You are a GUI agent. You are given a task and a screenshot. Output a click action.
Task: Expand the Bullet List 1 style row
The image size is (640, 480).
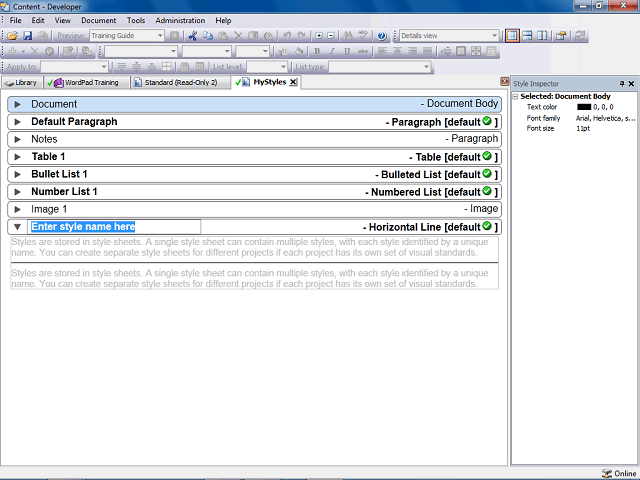click(17, 175)
